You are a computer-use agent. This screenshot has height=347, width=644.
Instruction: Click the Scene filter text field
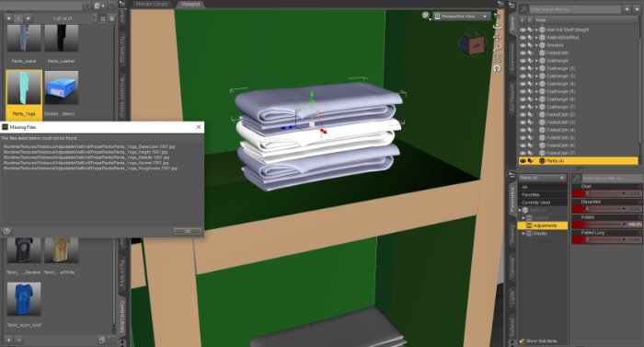click(575, 8)
